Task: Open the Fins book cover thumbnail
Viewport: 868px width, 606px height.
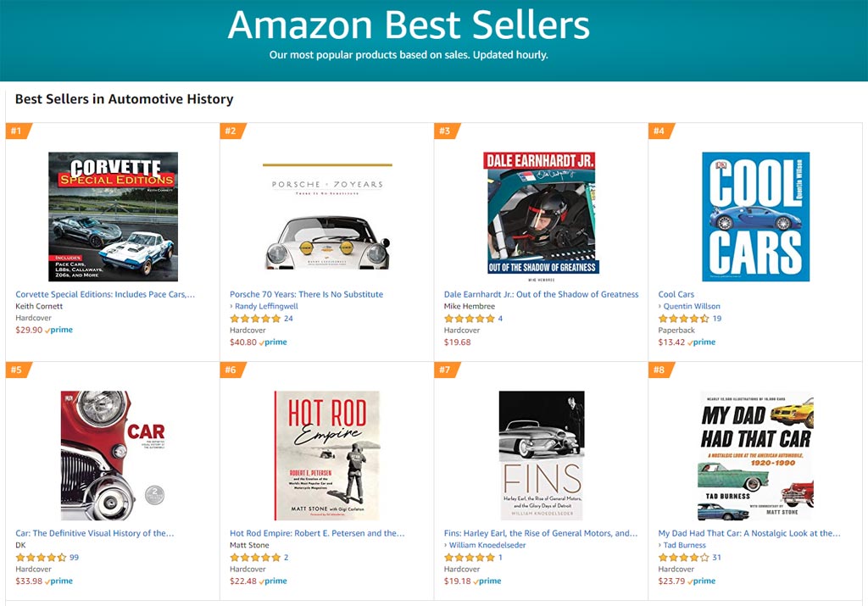Action: tap(541, 455)
